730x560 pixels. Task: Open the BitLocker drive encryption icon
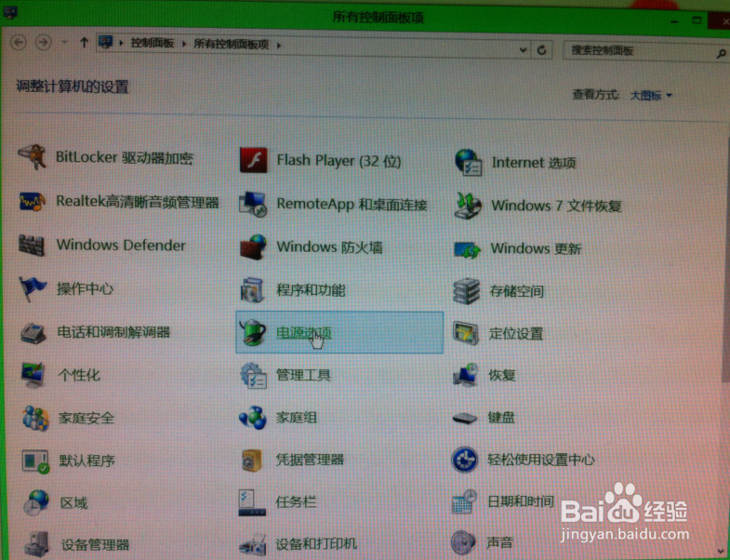pos(32,156)
